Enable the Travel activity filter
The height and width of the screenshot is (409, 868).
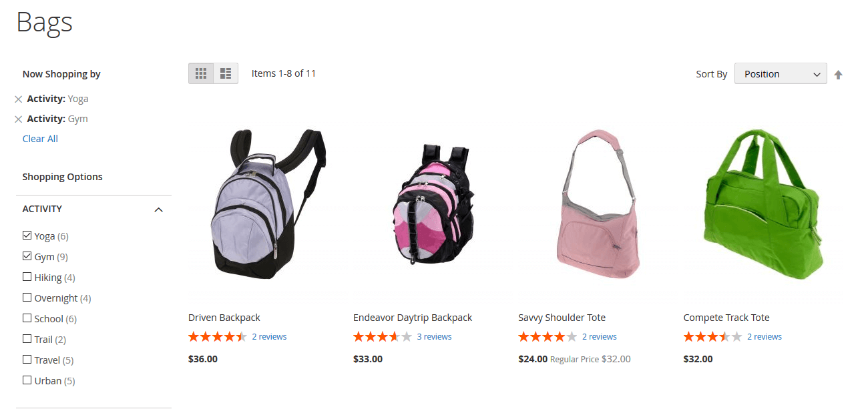tap(27, 360)
